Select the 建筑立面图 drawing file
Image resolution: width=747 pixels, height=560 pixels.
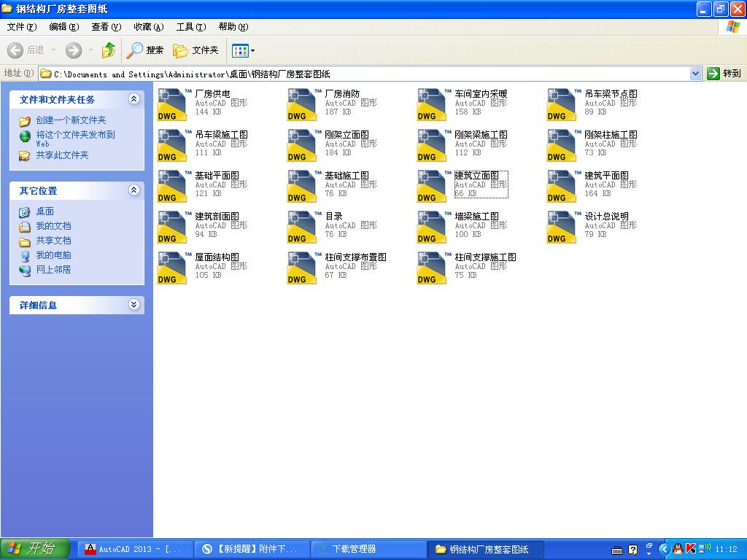point(431,186)
